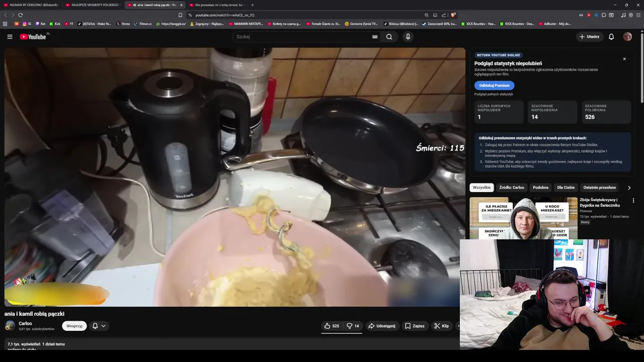Like the video with 525 likes
The width and height of the screenshot is (644, 362).
coord(332,326)
